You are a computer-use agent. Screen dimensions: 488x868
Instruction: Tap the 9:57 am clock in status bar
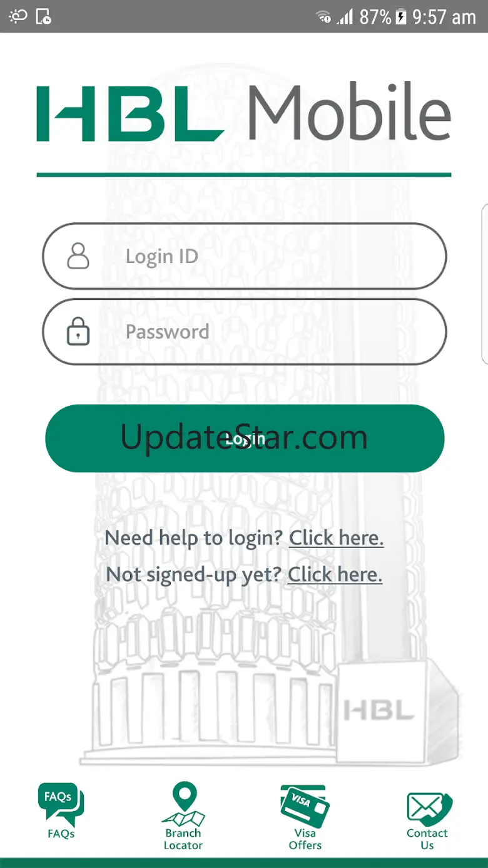(444, 17)
